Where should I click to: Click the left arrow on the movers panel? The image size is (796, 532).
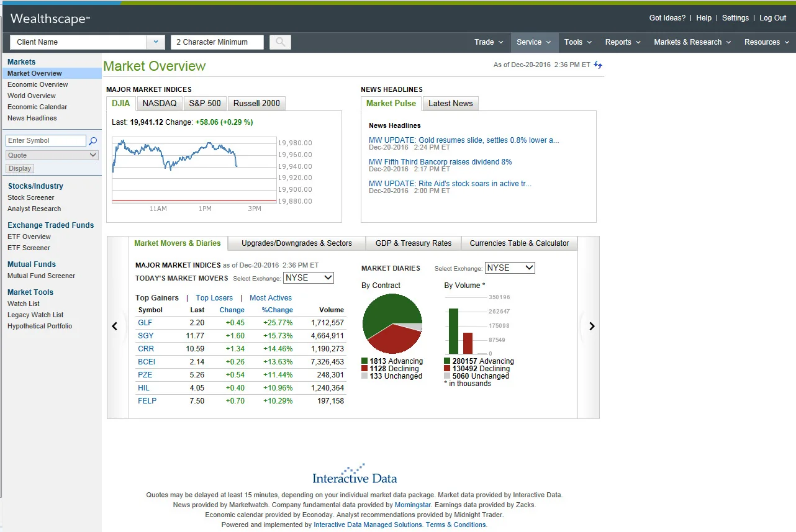click(115, 326)
